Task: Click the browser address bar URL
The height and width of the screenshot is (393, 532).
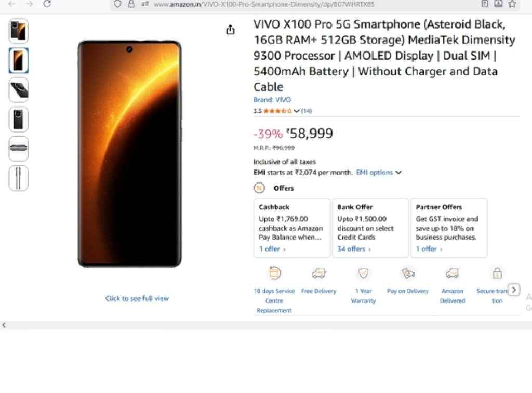Action: click(264, 4)
